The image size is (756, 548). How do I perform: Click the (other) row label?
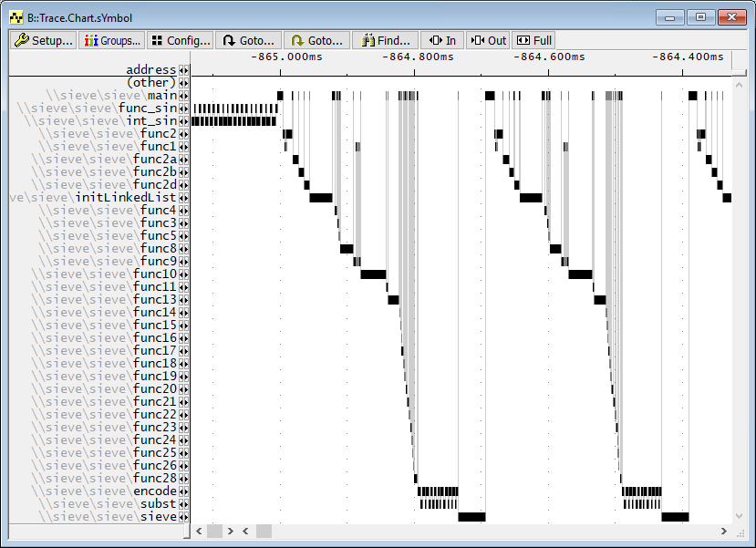150,83
